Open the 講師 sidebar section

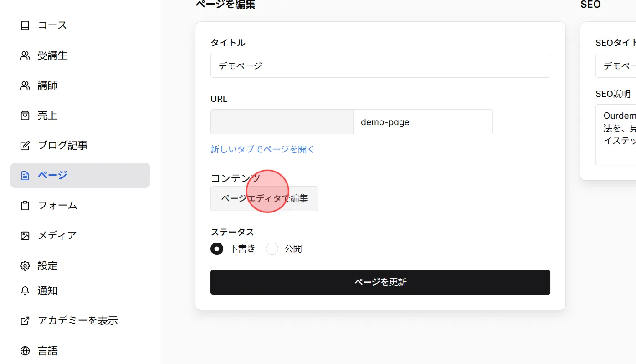pyautogui.click(x=80, y=86)
